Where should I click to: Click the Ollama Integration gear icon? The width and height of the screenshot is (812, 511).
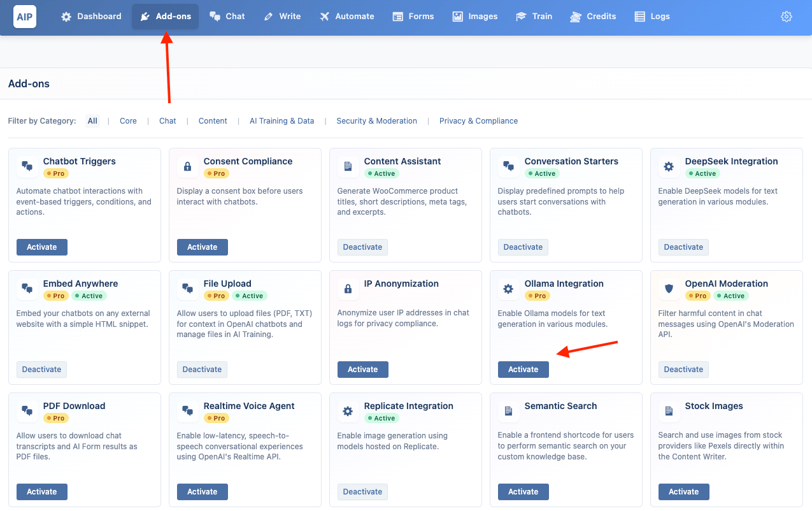pos(508,289)
